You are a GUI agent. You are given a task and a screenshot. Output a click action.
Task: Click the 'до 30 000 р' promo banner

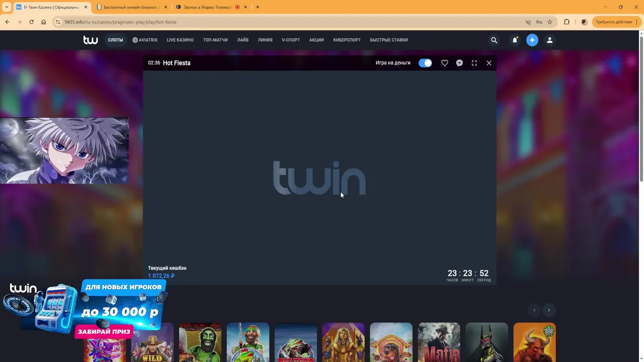(x=120, y=312)
